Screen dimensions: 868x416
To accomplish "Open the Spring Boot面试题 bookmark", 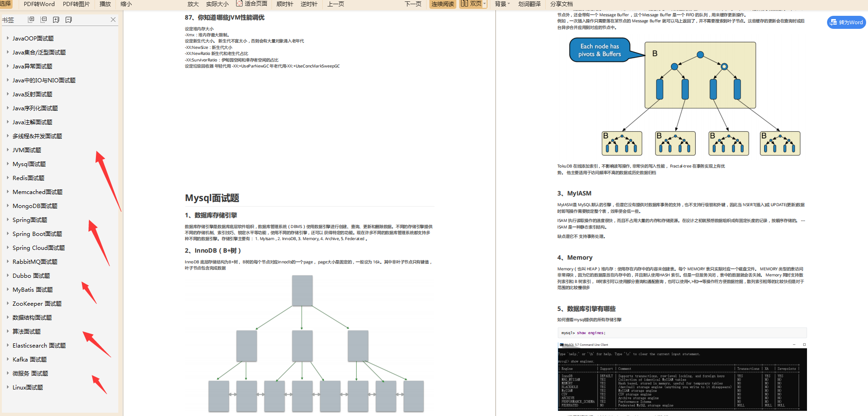I will [37, 234].
